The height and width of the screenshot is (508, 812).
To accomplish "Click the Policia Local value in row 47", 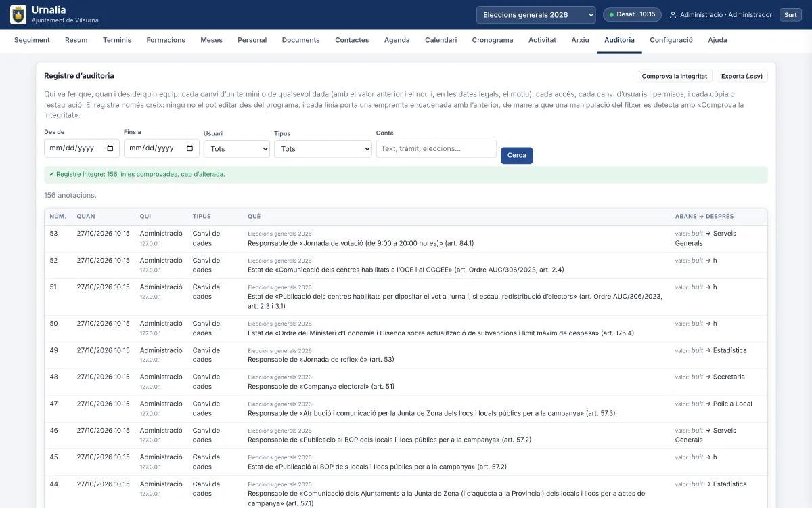I will click(733, 404).
